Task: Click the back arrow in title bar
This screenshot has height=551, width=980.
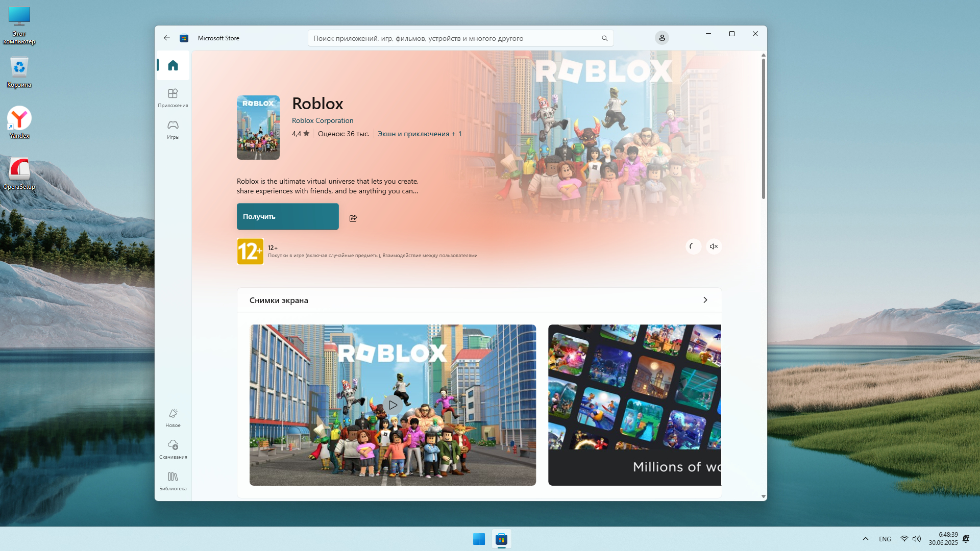Action: click(x=166, y=38)
